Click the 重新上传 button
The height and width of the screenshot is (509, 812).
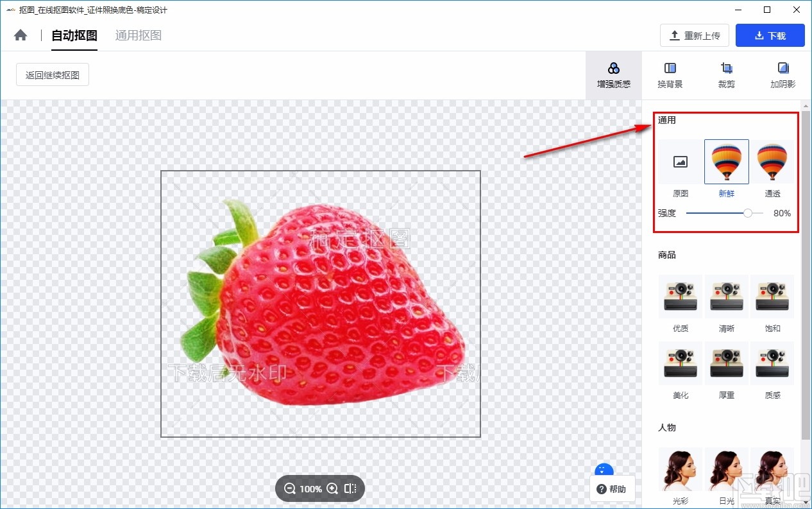pyautogui.click(x=695, y=35)
